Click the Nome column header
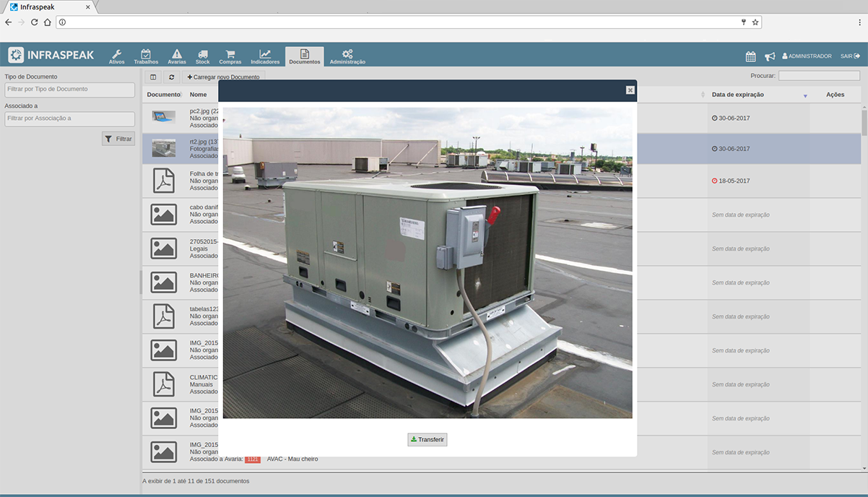 (199, 95)
